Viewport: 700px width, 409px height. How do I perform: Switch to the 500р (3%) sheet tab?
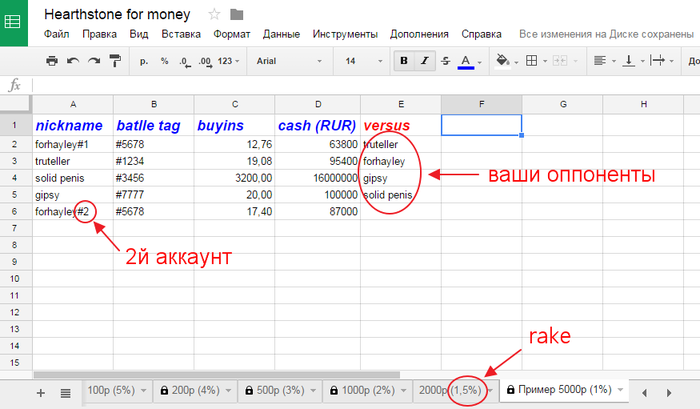click(x=280, y=390)
